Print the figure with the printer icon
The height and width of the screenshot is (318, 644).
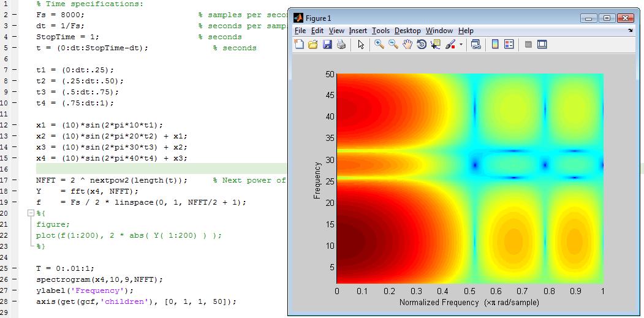pos(341,44)
